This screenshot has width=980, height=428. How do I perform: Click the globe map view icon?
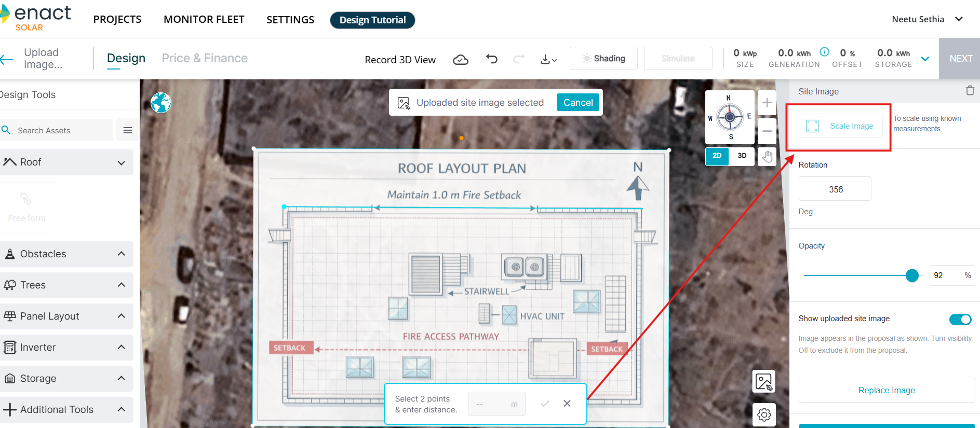click(161, 103)
